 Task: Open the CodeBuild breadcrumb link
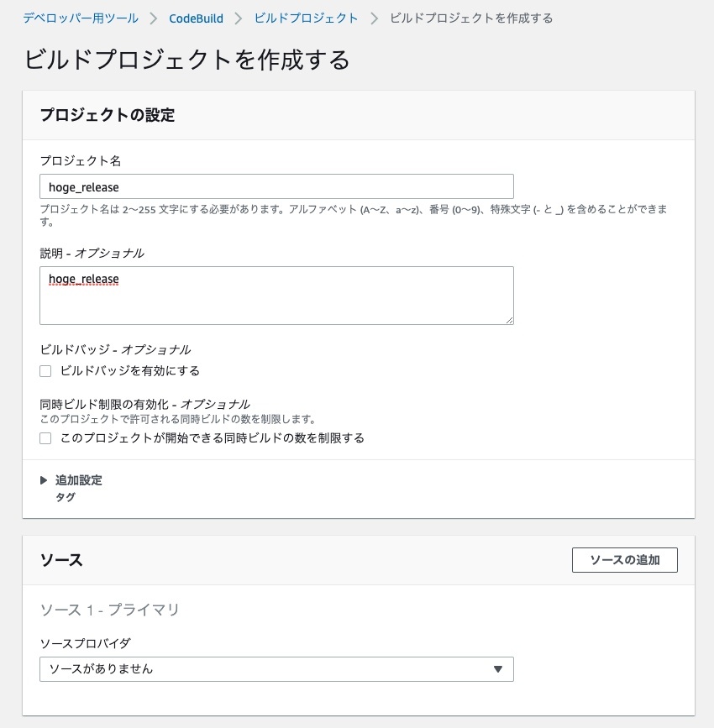pyautogui.click(x=196, y=18)
